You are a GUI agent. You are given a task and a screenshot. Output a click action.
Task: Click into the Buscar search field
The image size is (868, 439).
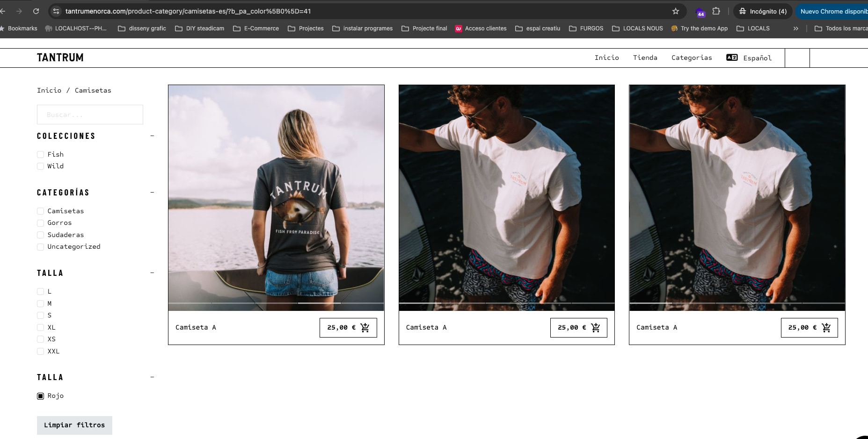[x=90, y=115]
